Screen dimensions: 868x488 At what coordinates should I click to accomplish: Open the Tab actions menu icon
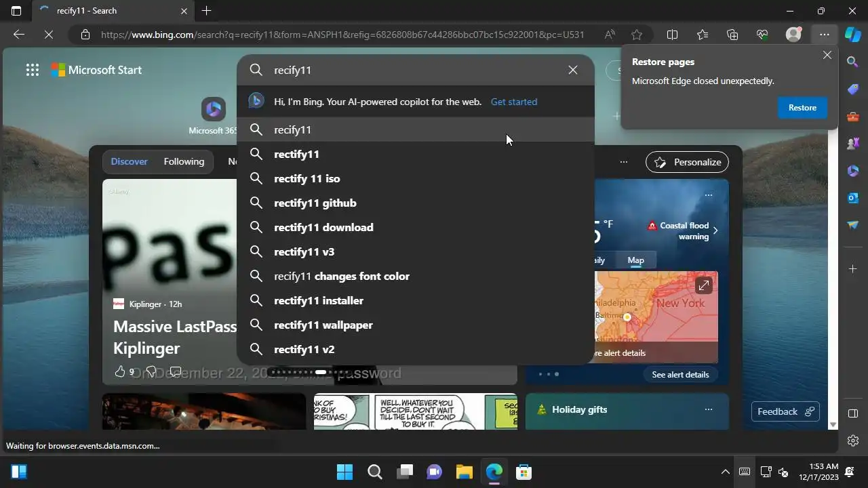(x=16, y=11)
